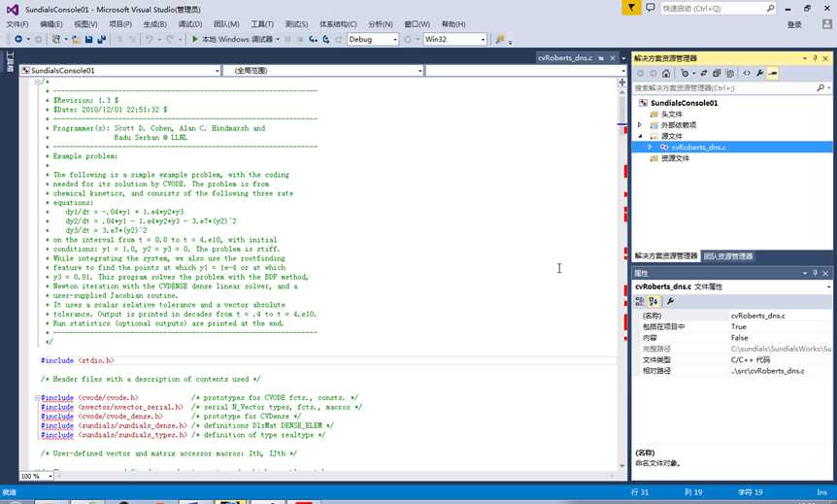This screenshot has height=504, width=837.
Task: Click the Find in Files toolbar icon
Action: (x=500, y=39)
